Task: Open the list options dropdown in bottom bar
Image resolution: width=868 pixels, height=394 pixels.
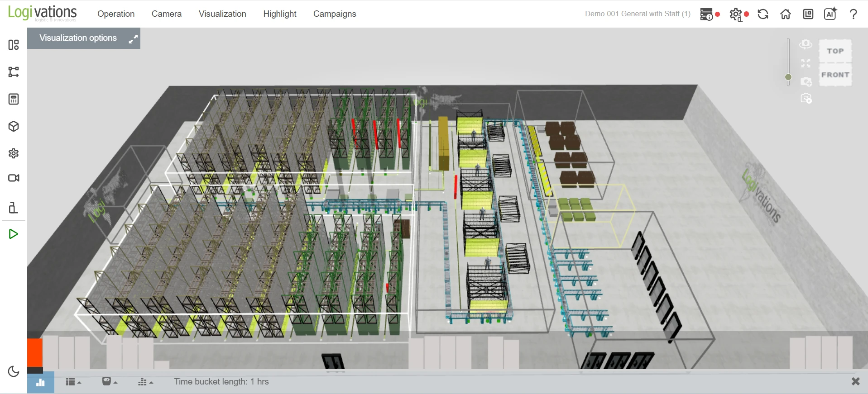Action: 73,382
